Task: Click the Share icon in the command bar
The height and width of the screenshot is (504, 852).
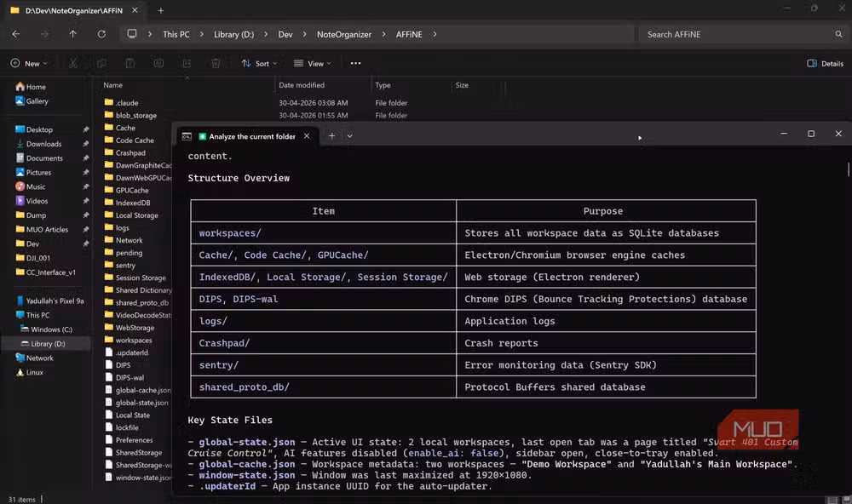Action: coord(187,63)
